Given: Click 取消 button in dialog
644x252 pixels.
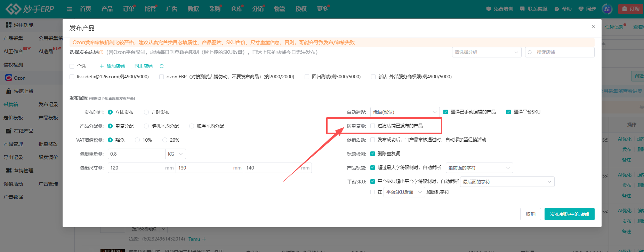Looking at the screenshot, I should click(x=531, y=214).
